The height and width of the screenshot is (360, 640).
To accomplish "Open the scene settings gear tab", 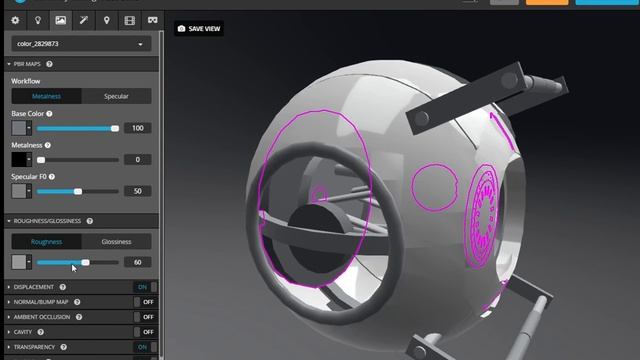I will pyautogui.click(x=15, y=20).
